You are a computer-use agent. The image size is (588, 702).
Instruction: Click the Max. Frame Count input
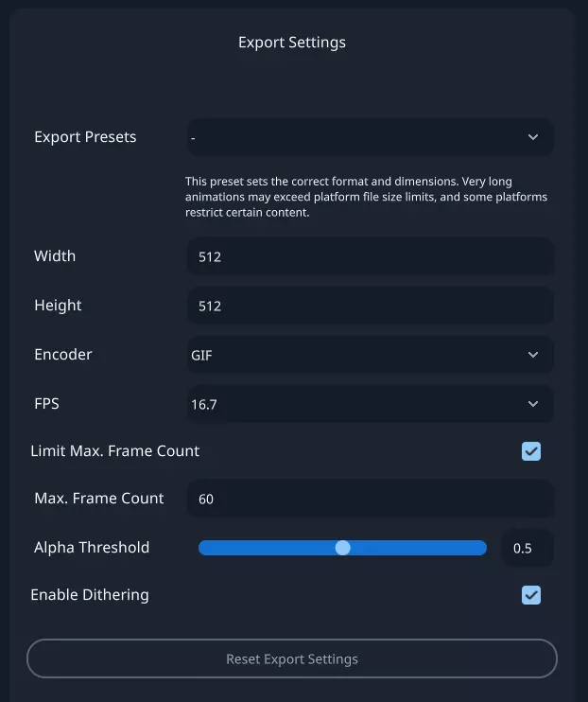pyautogui.click(x=369, y=499)
